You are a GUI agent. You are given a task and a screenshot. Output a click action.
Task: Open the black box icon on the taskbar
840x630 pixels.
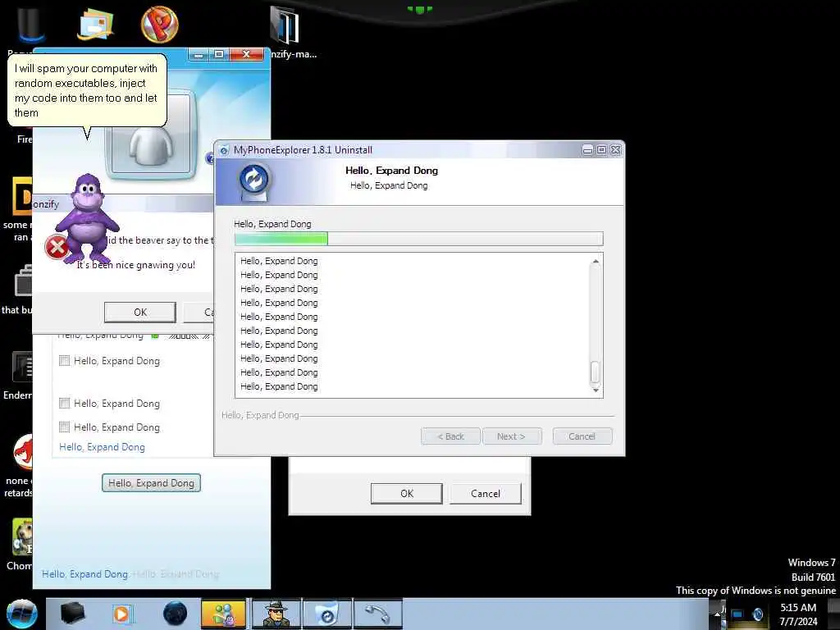pos(72,614)
